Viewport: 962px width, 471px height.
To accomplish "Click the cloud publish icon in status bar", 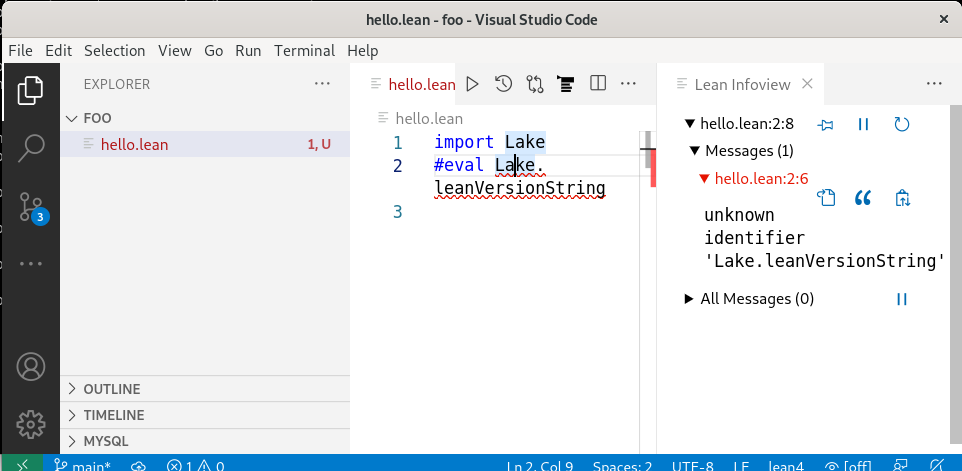I will coord(139,465).
